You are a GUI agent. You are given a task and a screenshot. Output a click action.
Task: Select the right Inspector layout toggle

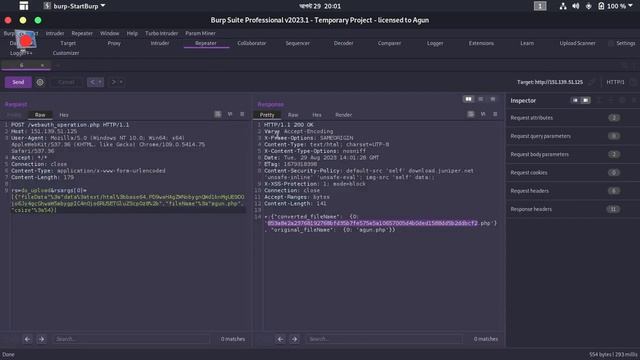(x=585, y=100)
